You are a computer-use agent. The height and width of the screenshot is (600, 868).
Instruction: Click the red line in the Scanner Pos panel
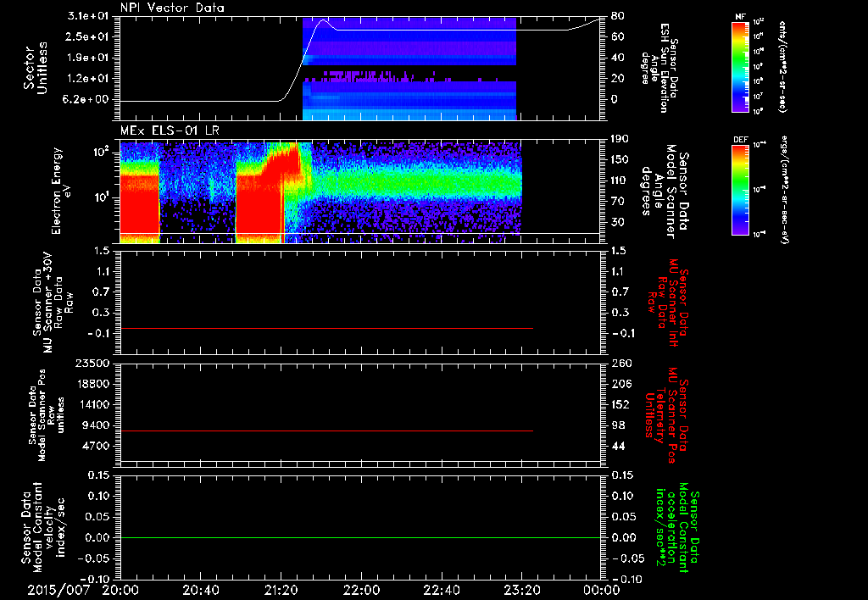(x=326, y=431)
